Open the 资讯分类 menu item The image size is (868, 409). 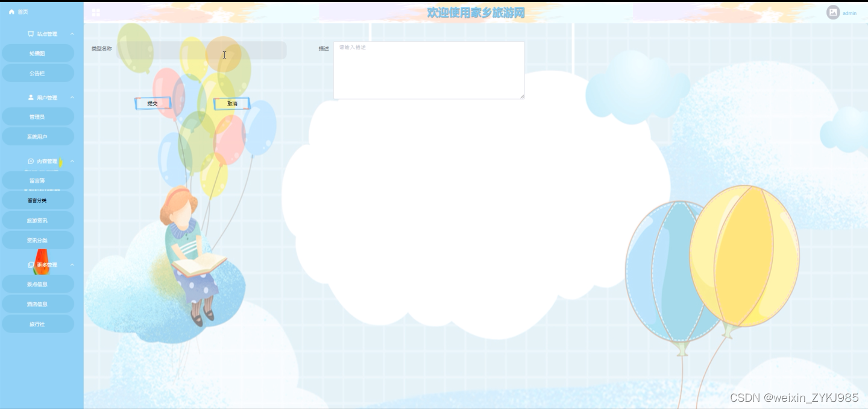coord(38,240)
